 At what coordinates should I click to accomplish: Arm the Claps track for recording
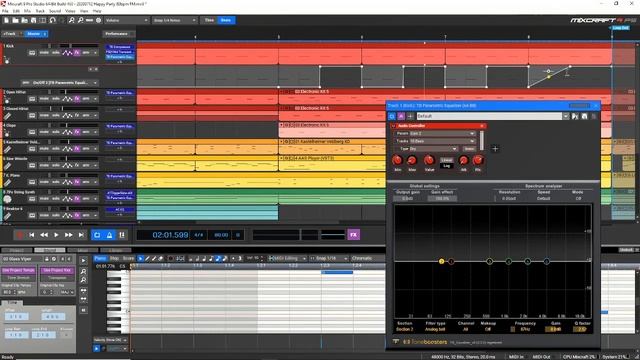[x=86, y=132]
